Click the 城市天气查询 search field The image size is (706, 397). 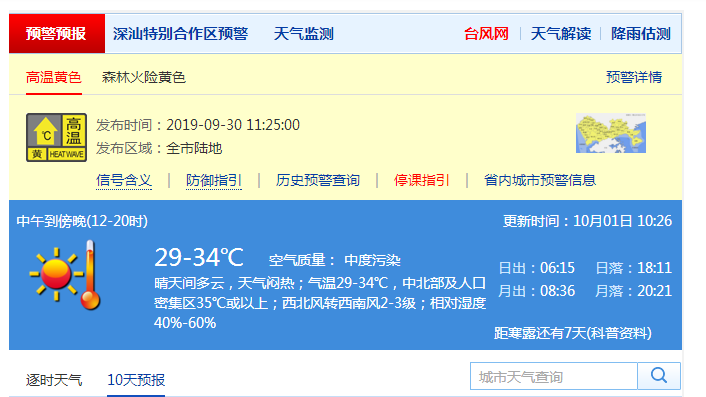click(x=554, y=376)
